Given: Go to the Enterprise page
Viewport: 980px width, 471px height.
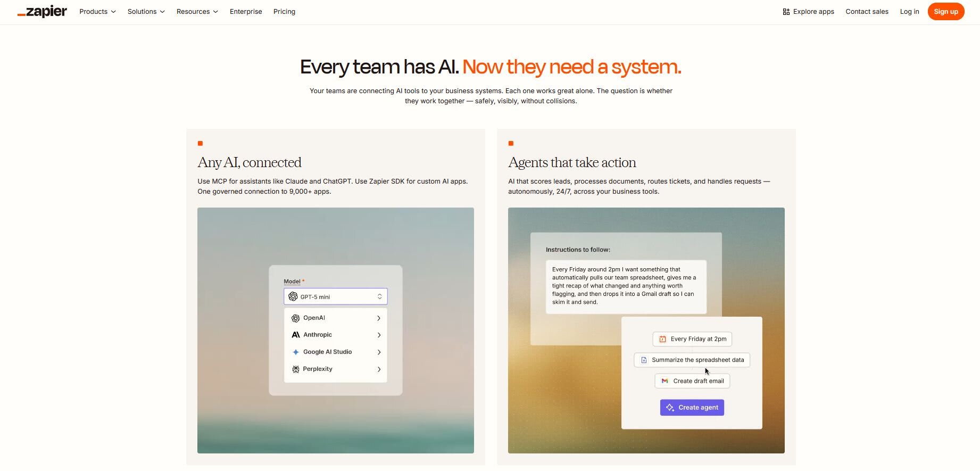Looking at the screenshot, I should point(246,12).
